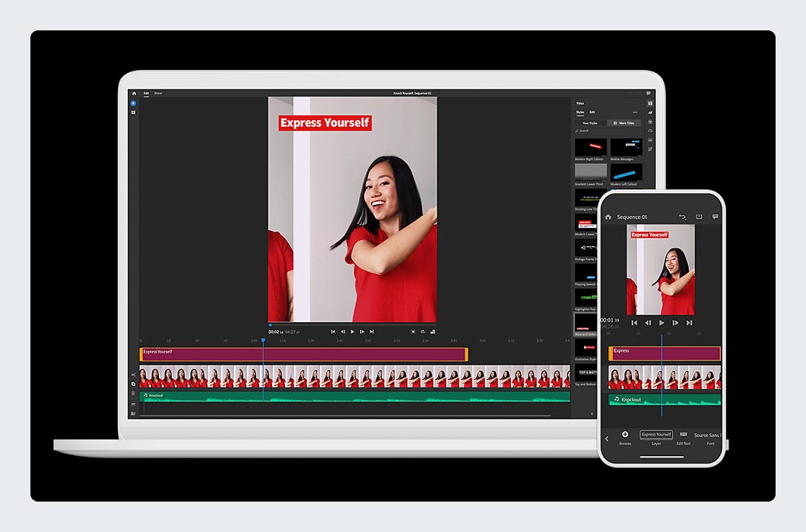Viewport: 806px width, 532px height.
Task: Open quality settings icon under laptop monitor
Action: click(x=433, y=332)
